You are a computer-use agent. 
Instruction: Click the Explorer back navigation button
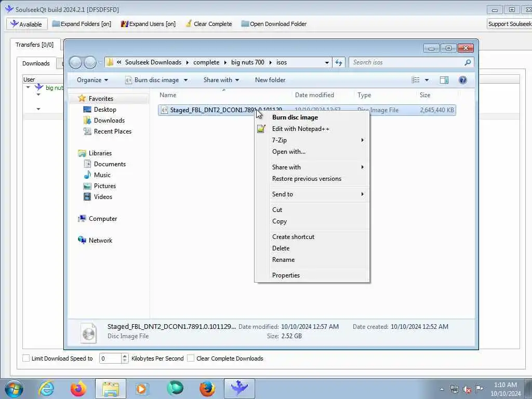tap(75, 62)
